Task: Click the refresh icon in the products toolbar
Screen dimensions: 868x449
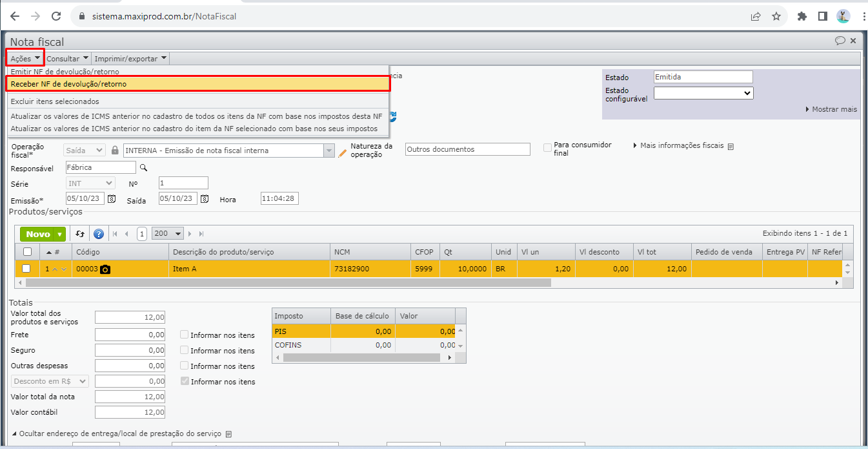Action: [x=80, y=234]
